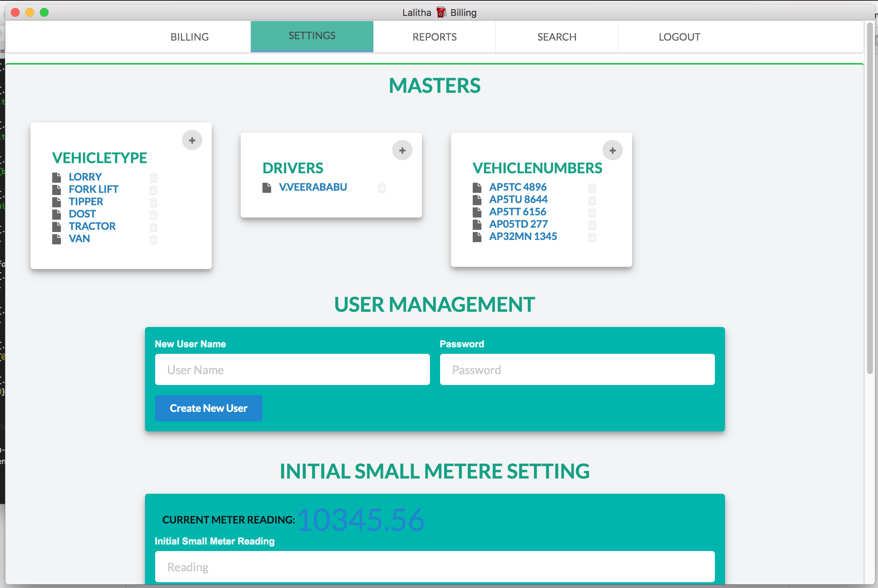Viewport: 878px width, 588px height.
Task: Delete the FORK LIFT vehicle type
Action: (153, 190)
